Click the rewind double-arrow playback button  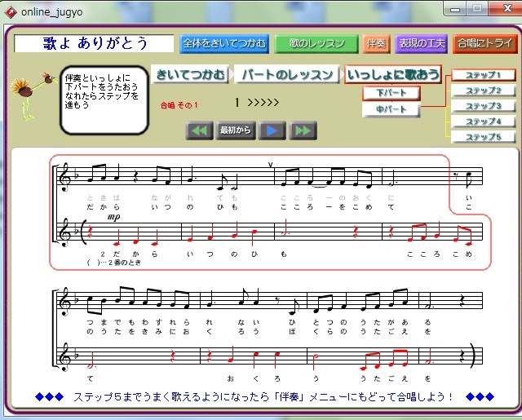pyautogui.click(x=199, y=130)
